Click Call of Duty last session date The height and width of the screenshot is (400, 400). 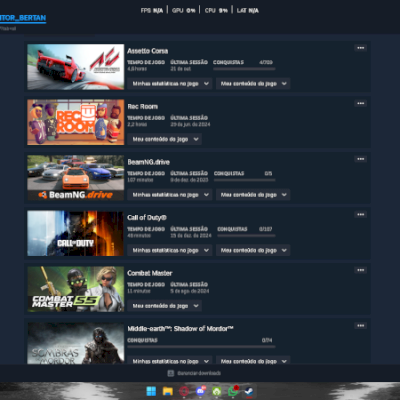point(191,235)
